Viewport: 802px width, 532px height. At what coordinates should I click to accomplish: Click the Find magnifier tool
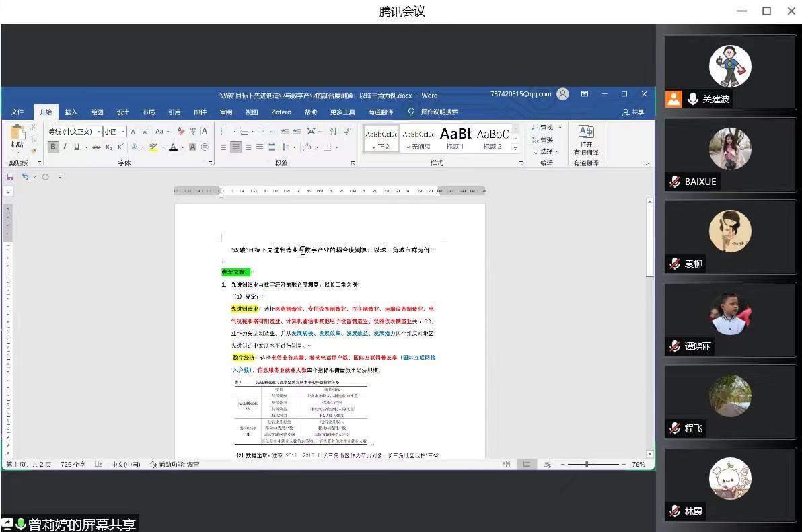[542, 128]
